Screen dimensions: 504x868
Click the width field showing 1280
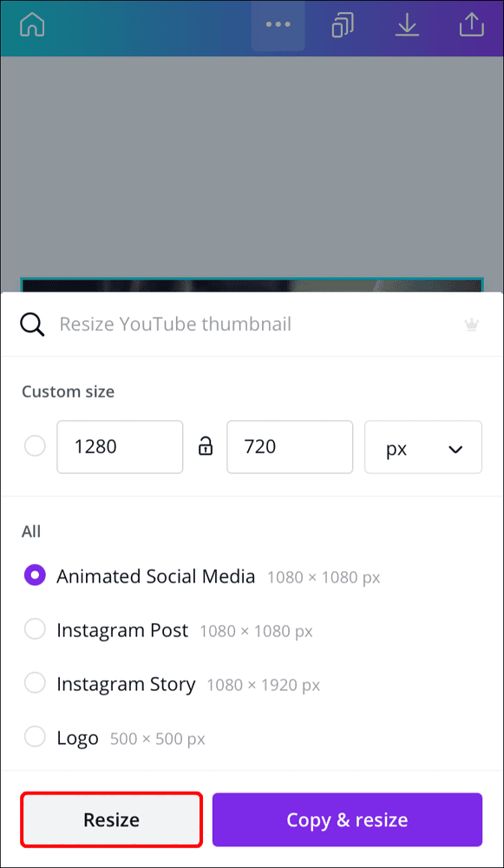pyautogui.click(x=120, y=446)
